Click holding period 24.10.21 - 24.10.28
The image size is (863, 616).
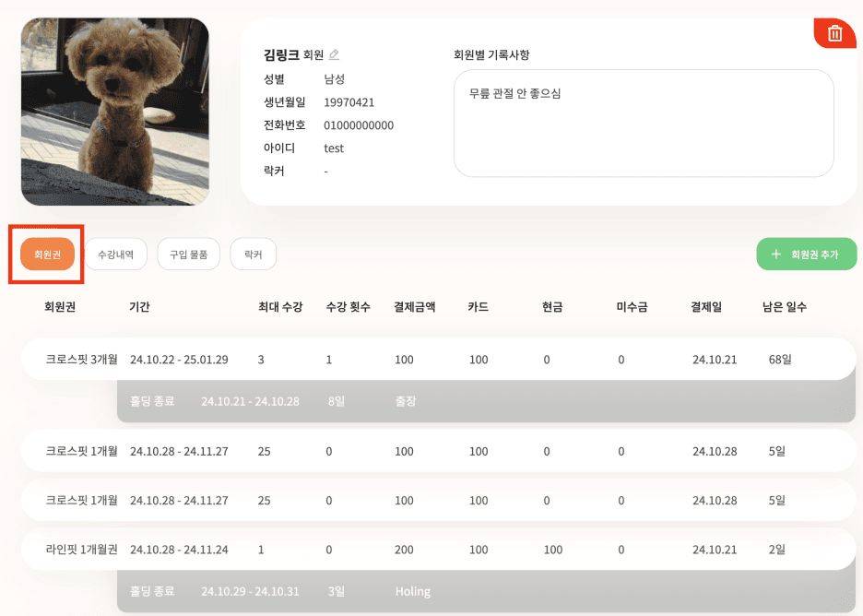[250, 401]
